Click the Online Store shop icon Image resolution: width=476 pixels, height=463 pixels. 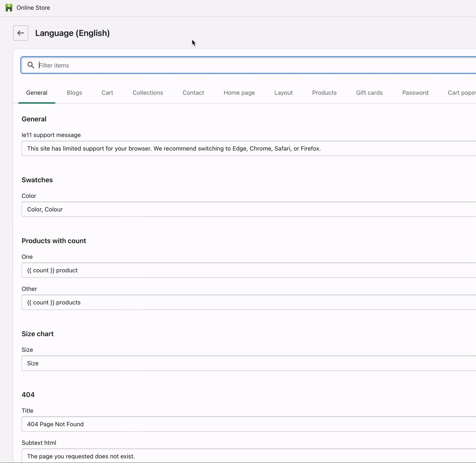coord(9,8)
